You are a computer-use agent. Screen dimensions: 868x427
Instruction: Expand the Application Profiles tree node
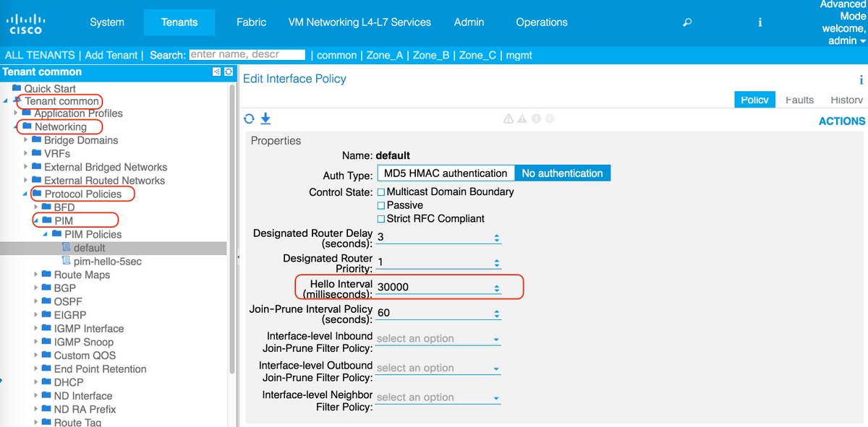(x=17, y=113)
